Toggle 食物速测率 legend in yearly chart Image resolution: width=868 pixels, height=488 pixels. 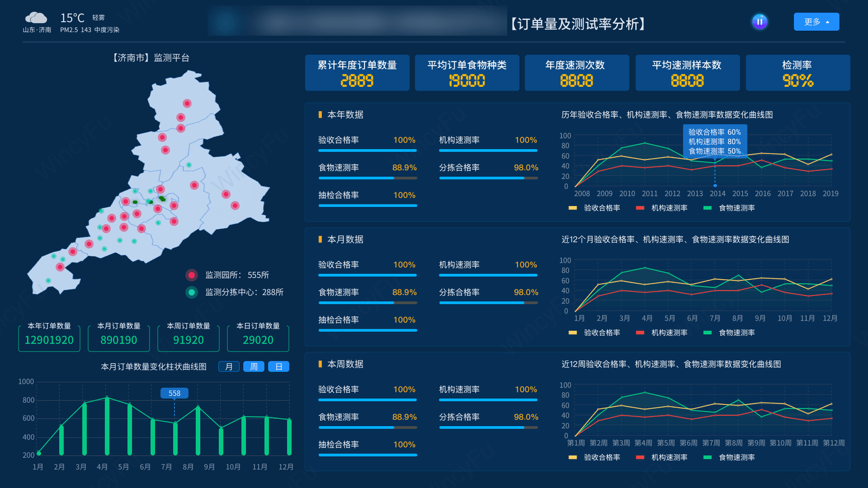(x=729, y=208)
